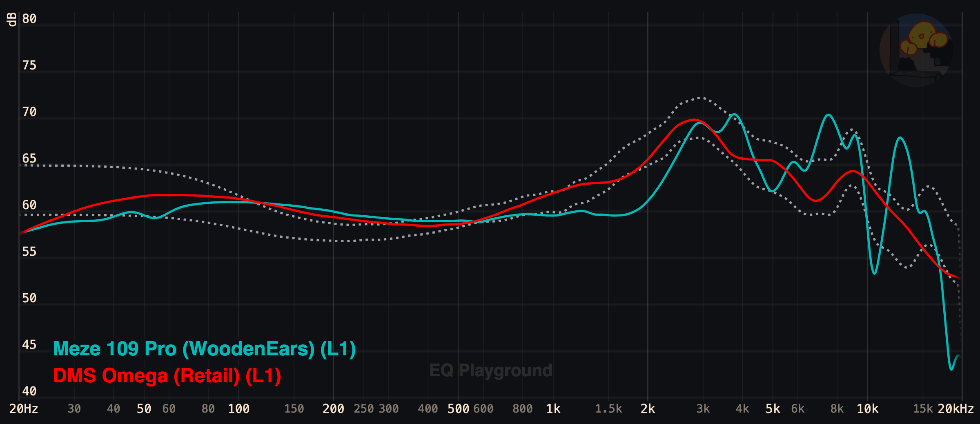Screen dimensions: 980x424
Task: Click the 70 dB tick label
Action: pyautogui.click(x=29, y=112)
